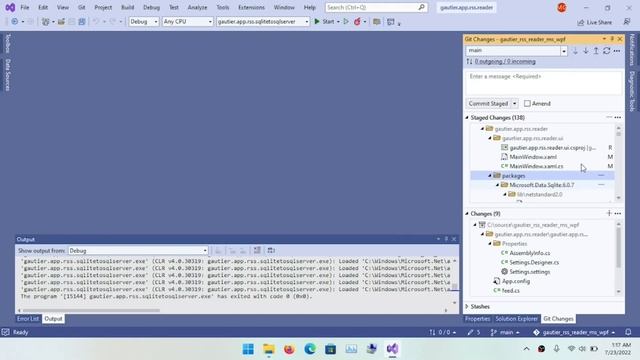Image resolution: width=640 pixels, height=360 pixels.
Task: Open the Send Feedback icon near Live Share
Action: point(627,22)
